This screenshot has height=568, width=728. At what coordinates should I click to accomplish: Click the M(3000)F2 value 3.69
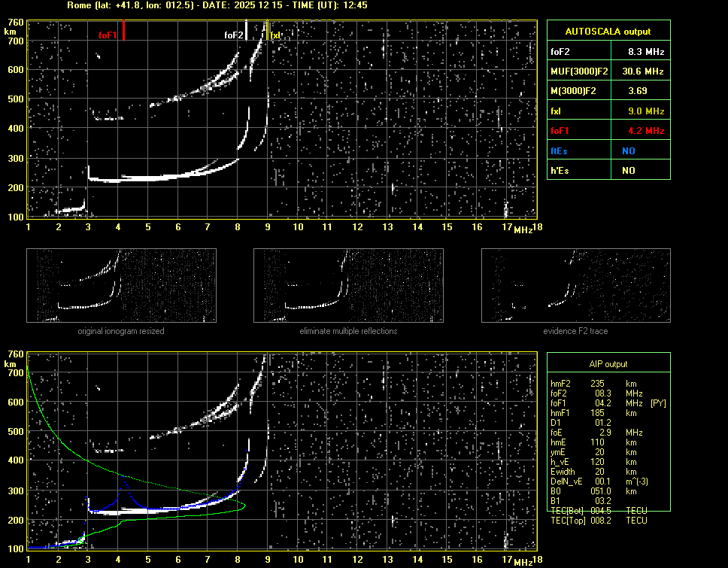coord(638,91)
